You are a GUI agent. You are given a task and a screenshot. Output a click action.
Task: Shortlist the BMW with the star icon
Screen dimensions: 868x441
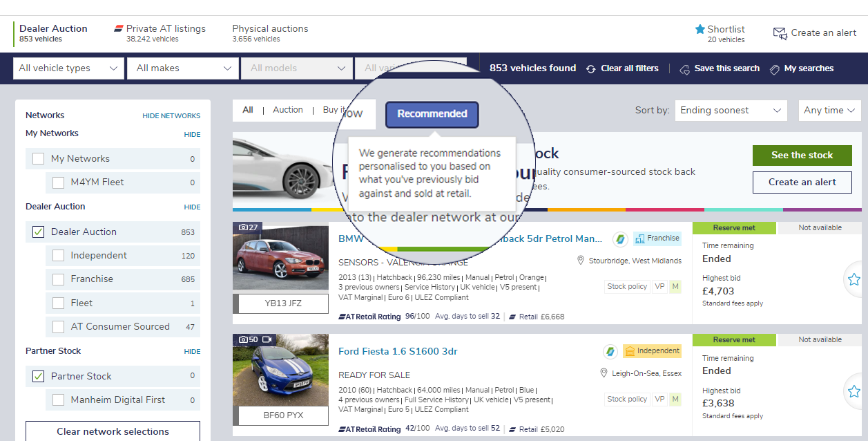(x=853, y=279)
